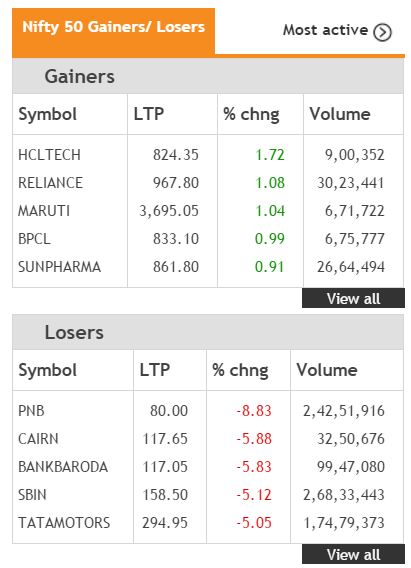Click View all under Losers table
The width and height of the screenshot is (411, 568).
353,554
